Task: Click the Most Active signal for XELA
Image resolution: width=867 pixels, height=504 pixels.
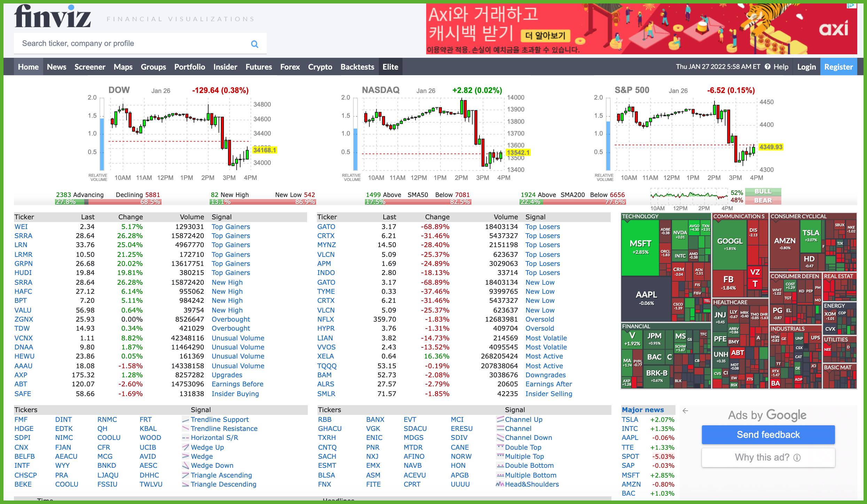Action: click(x=544, y=356)
